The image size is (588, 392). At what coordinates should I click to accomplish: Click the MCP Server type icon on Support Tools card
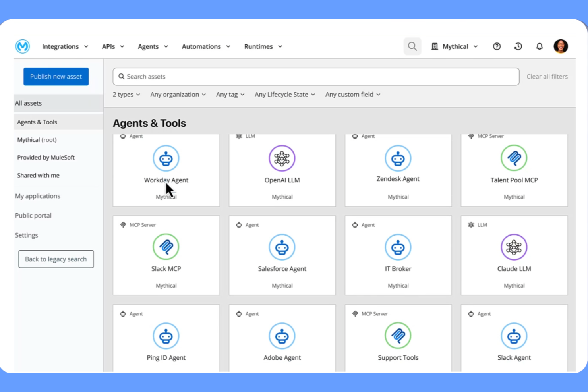[x=355, y=314]
